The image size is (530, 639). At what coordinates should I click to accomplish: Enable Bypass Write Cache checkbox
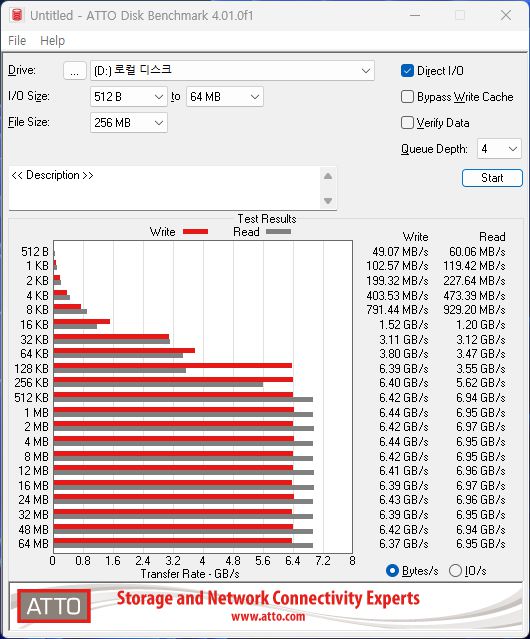(x=407, y=97)
